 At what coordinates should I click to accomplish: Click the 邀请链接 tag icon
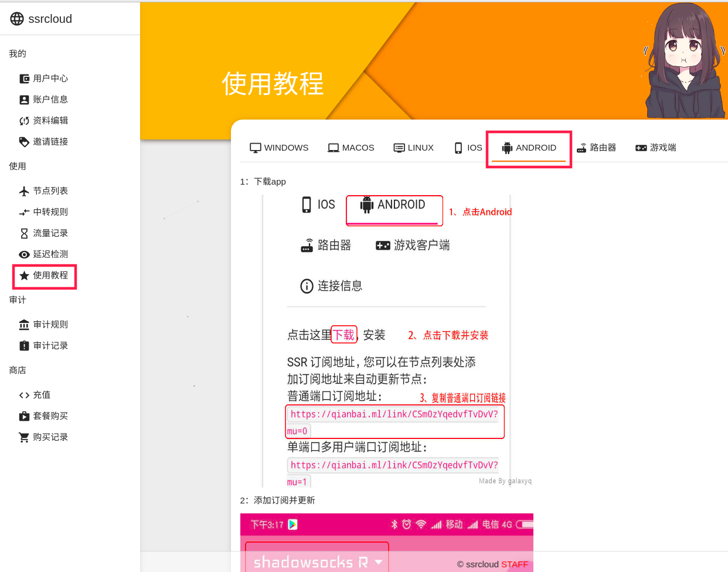pos(24,142)
